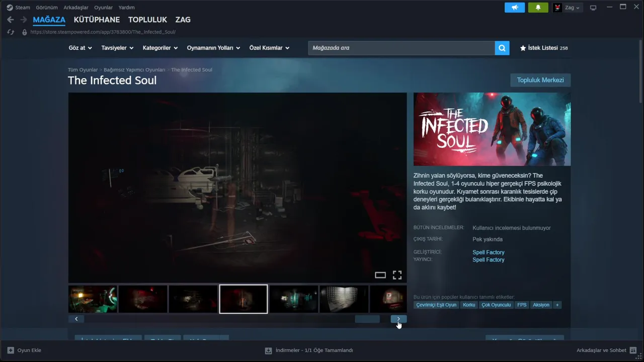
Task: Select the sixth thumbnail with tiled room
Action: point(344,299)
